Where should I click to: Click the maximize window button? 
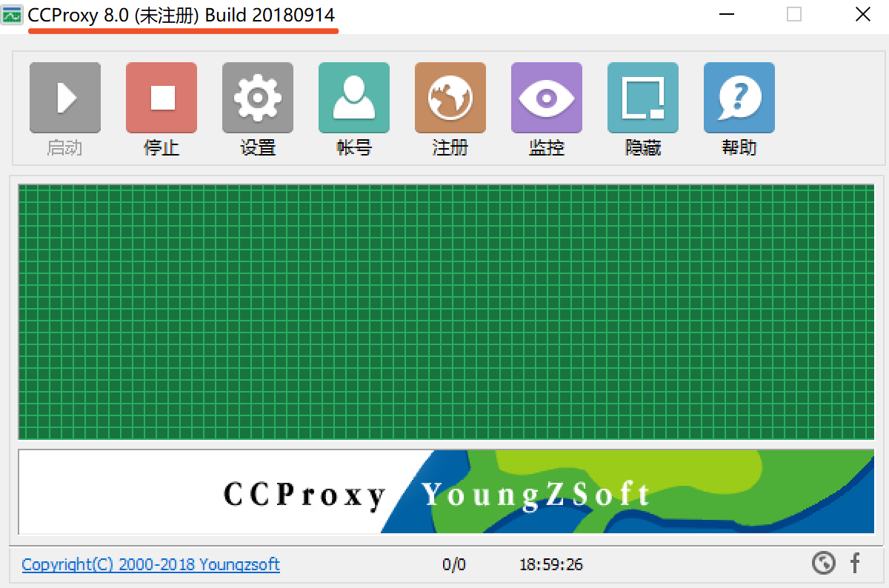[x=794, y=15]
